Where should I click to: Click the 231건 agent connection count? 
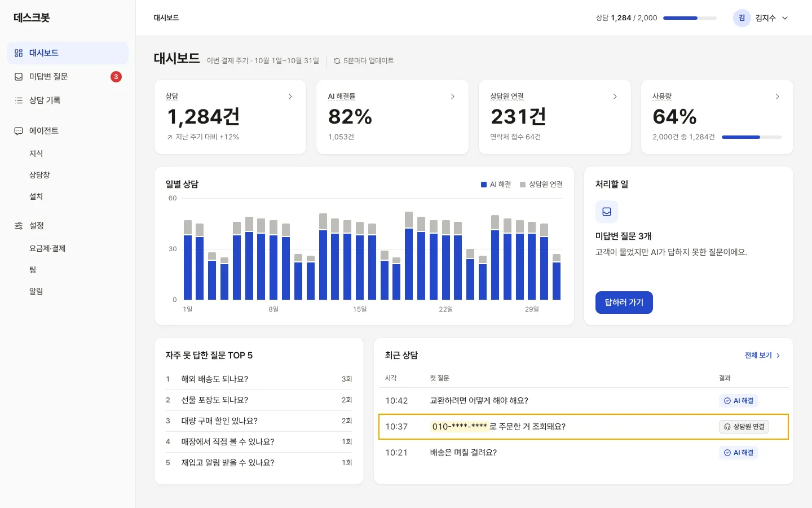point(519,117)
